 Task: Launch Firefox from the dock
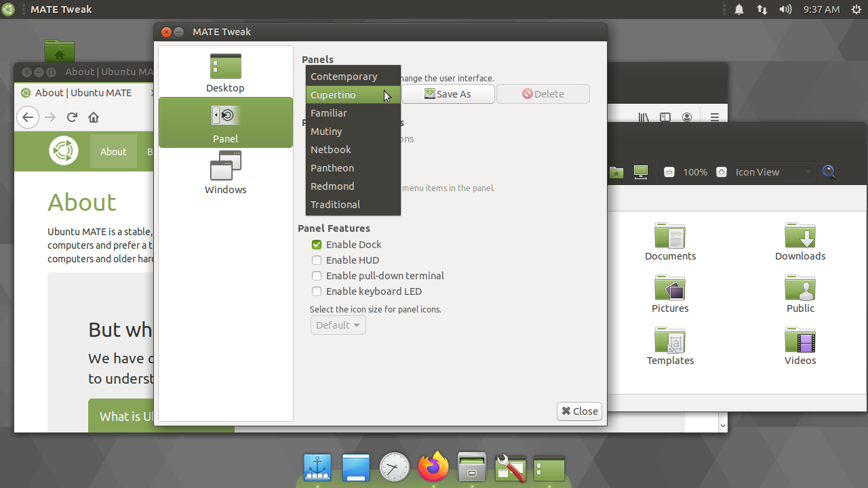(433, 468)
